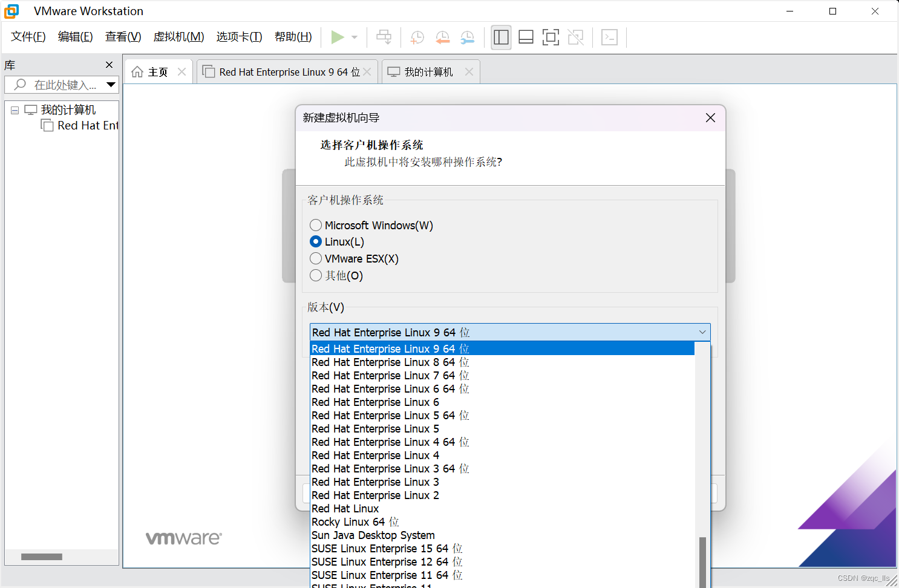Close the 我的计算机 tab

click(469, 72)
